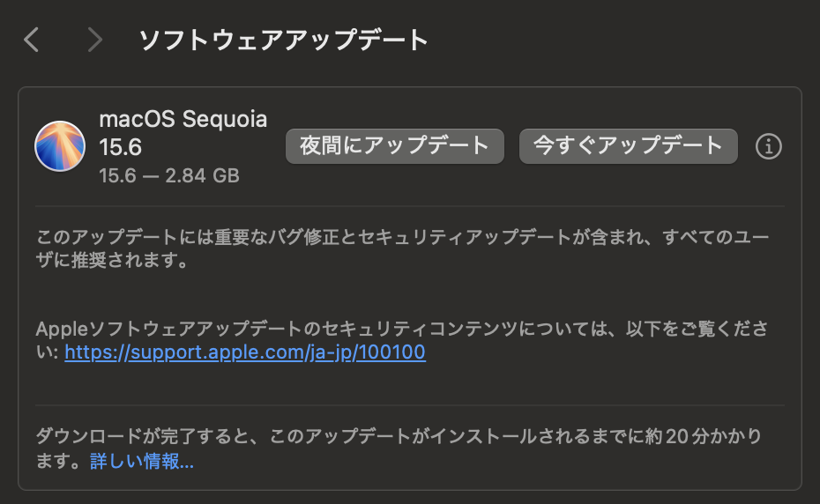Image resolution: width=820 pixels, height=504 pixels.
Task: Open the 詳しい情報… link
Action: pyautogui.click(x=142, y=461)
